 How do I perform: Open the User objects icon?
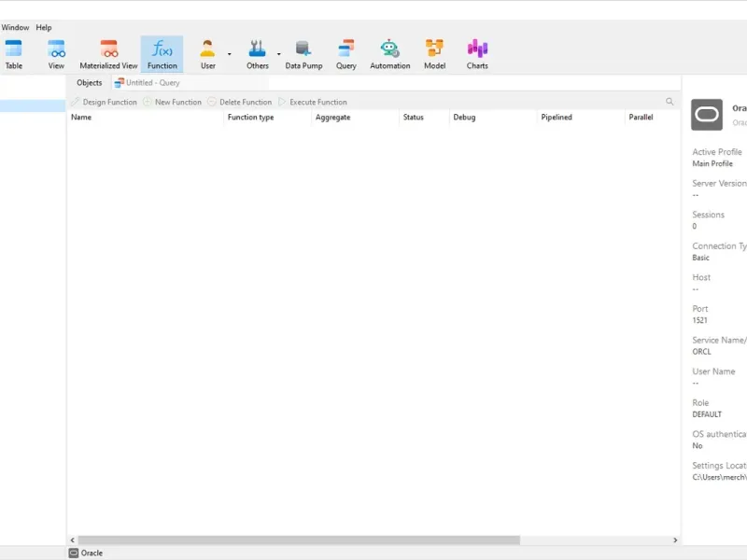point(207,54)
